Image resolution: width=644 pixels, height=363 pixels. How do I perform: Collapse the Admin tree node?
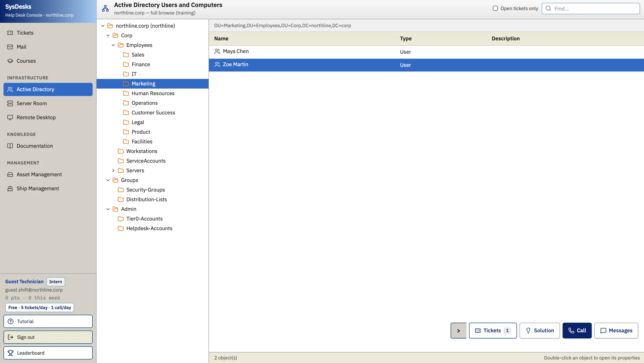point(108,209)
